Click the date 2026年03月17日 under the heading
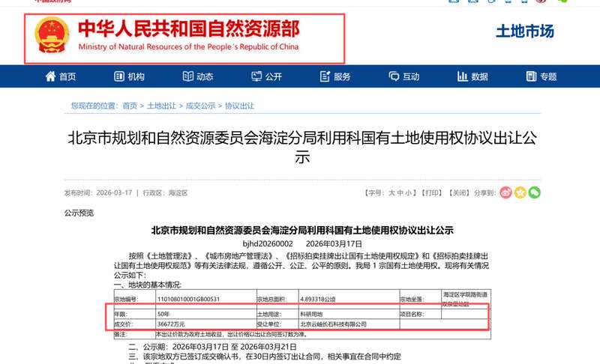The width and height of the screenshot is (600, 364). pyautogui.click(x=334, y=243)
